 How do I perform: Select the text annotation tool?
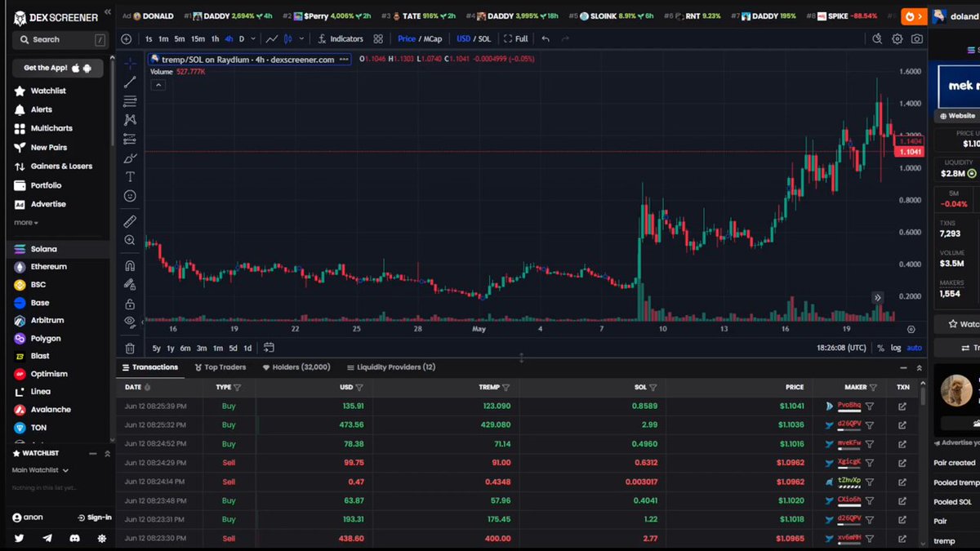pyautogui.click(x=130, y=177)
